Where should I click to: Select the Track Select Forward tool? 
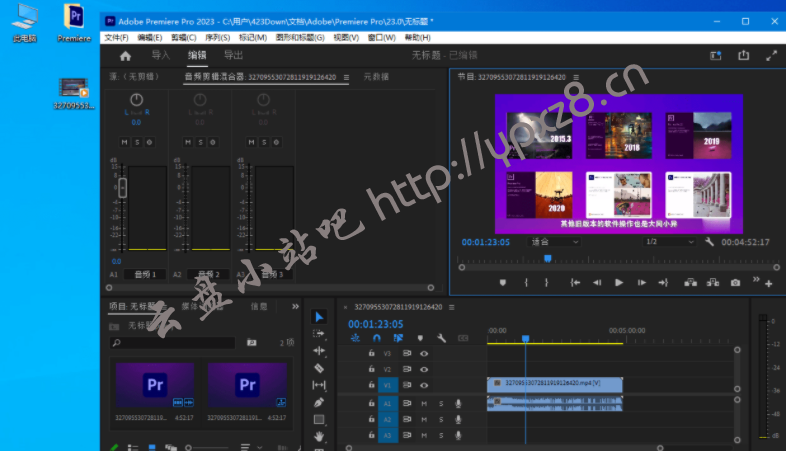click(319, 334)
